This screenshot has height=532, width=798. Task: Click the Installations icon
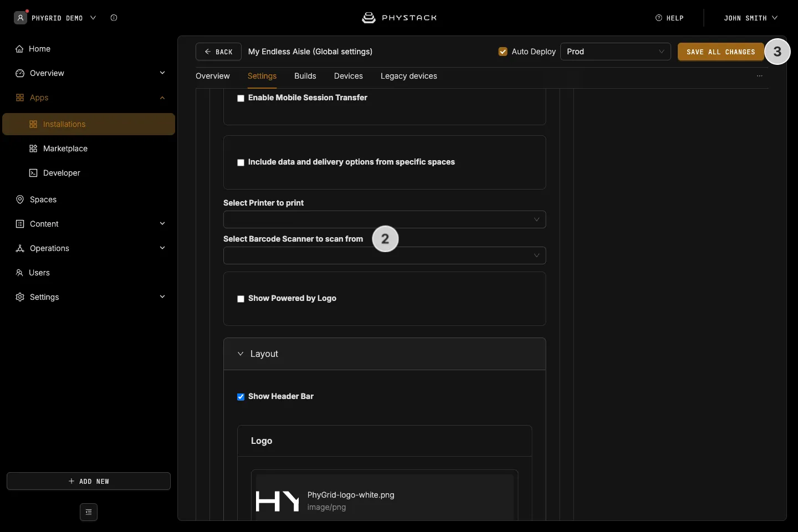[33, 124]
